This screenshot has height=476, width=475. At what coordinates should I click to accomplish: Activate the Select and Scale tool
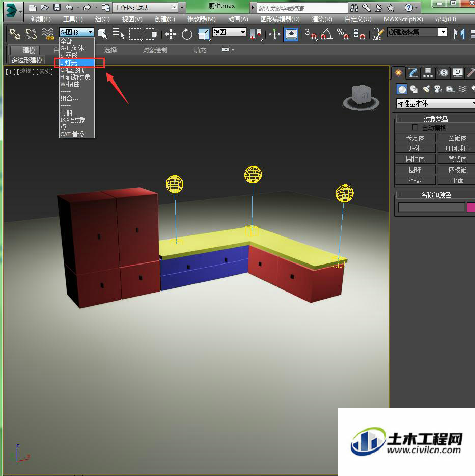pos(204,34)
